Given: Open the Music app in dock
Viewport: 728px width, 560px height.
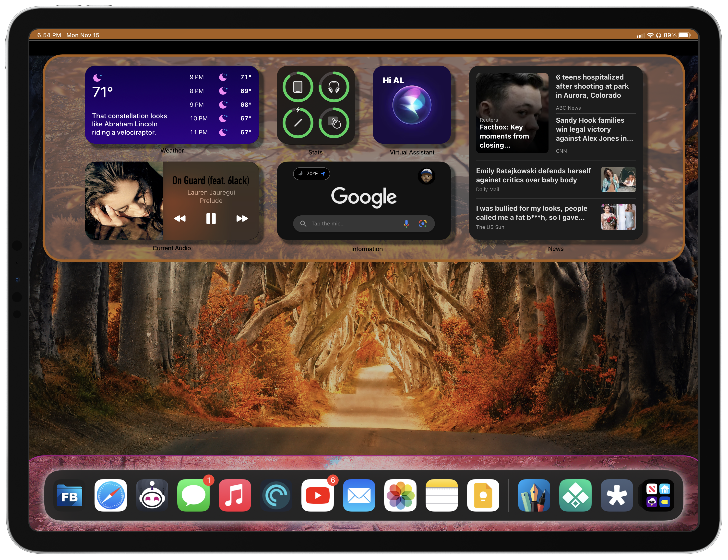Looking at the screenshot, I should (x=235, y=495).
